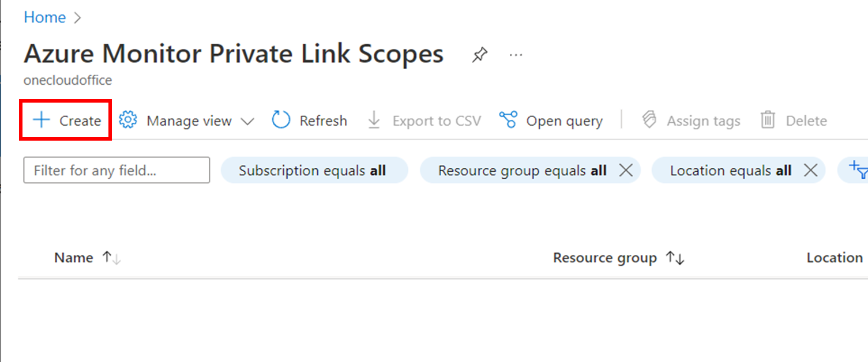Remove the Location equals all filter

point(811,169)
